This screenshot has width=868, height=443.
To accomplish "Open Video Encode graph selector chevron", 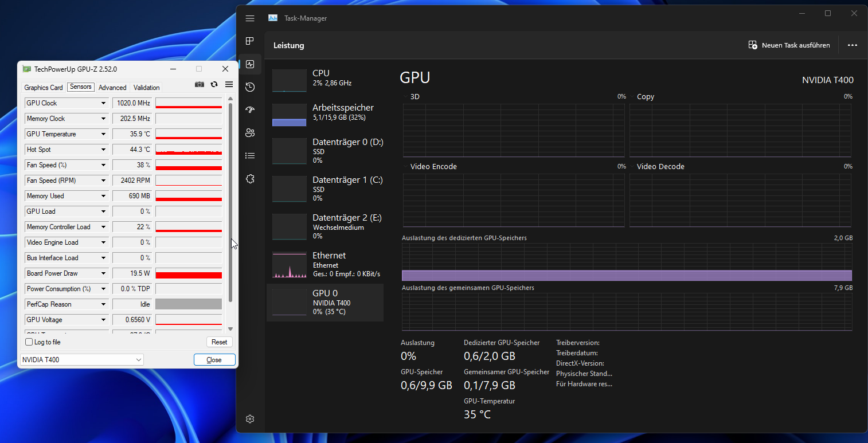I will click(x=406, y=167).
